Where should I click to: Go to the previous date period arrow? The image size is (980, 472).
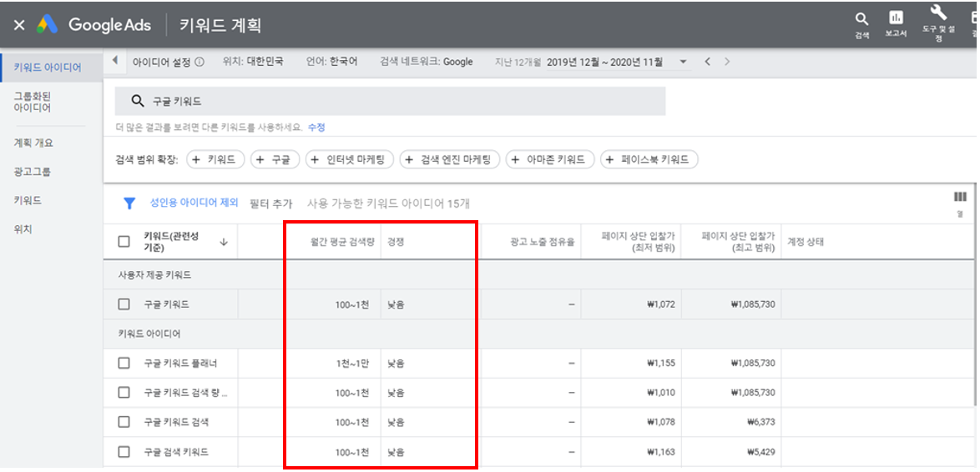[x=708, y=62]
